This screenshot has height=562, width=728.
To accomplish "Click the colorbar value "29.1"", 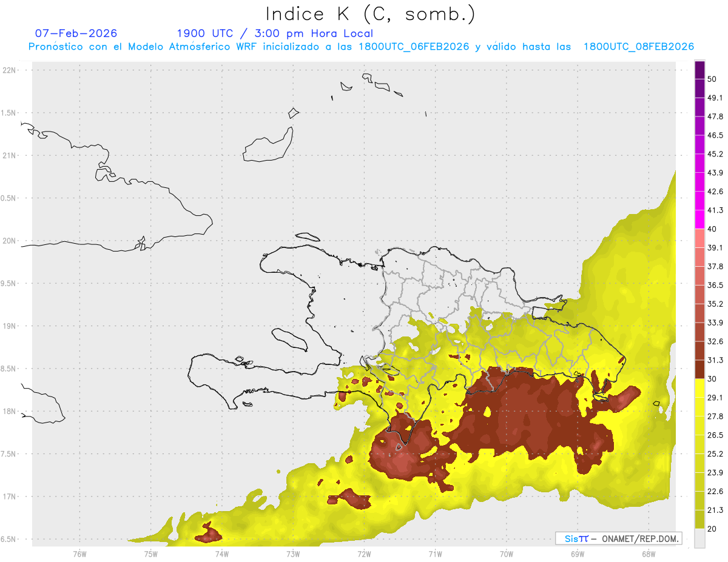I will (x=715, y=398).
